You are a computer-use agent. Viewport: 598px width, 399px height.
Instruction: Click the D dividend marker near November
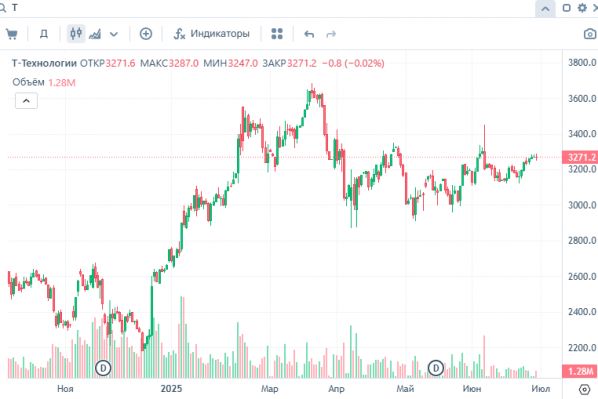tap(103, 368)
